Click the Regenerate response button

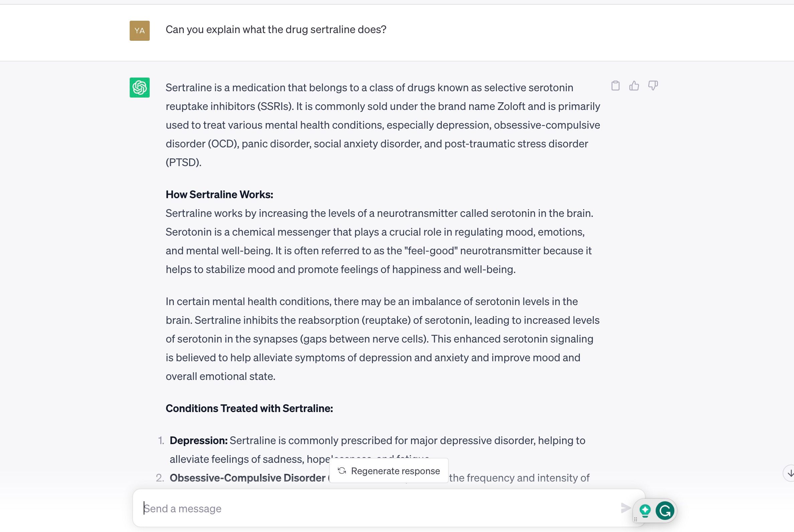point(389,471)
